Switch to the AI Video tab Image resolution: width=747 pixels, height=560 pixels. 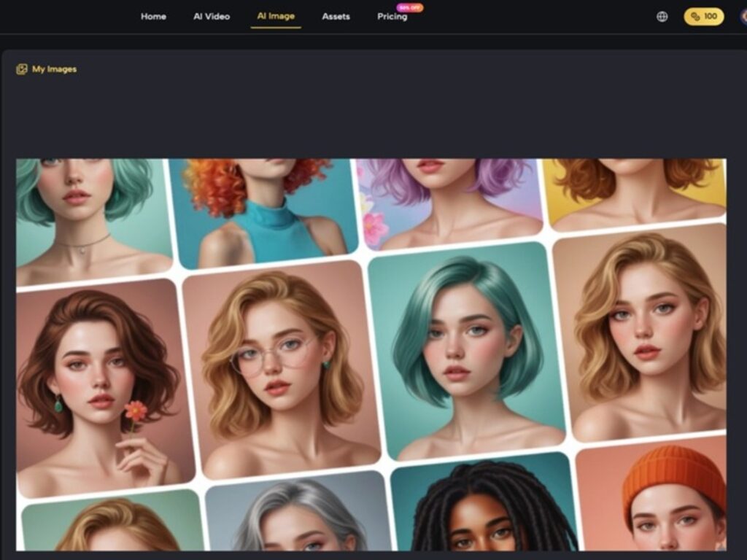pyautogui.click(x=212, y=17)
